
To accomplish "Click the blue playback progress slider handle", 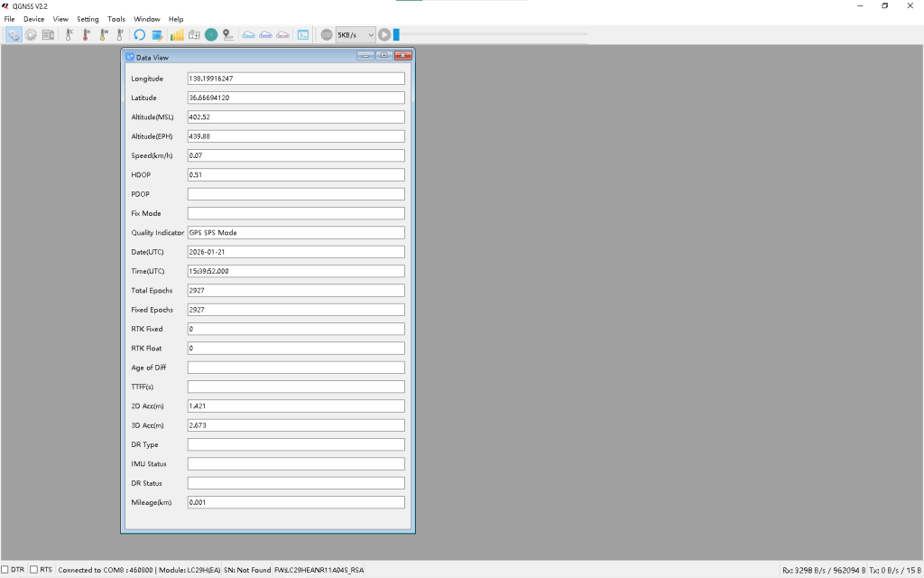I will click(396, 35).
